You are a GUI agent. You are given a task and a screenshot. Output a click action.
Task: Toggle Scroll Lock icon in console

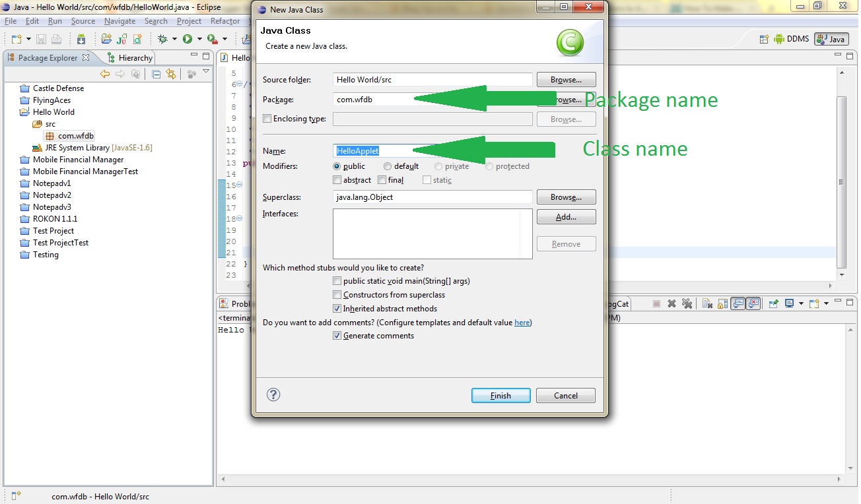click(x=723, y=303)
